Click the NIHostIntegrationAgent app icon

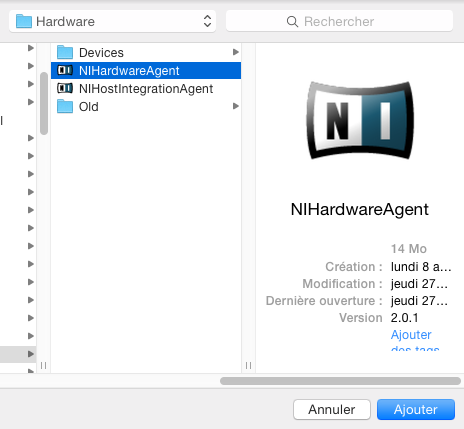(65, 88)
